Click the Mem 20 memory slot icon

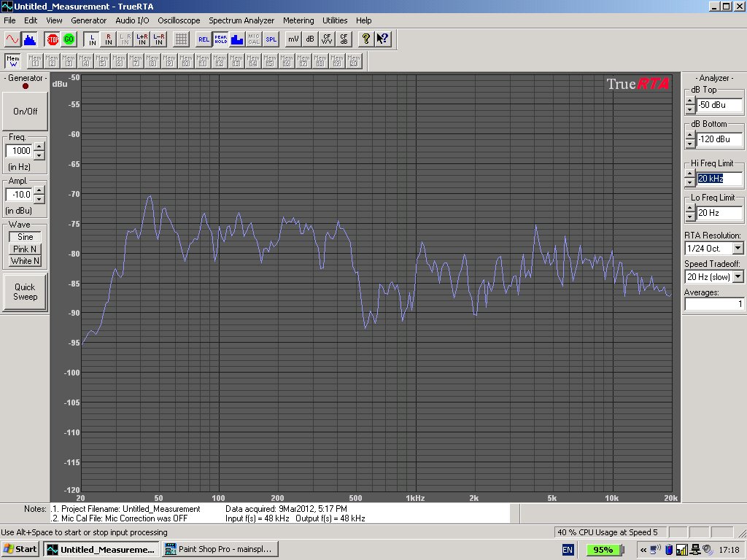click(x=354, y=61)
